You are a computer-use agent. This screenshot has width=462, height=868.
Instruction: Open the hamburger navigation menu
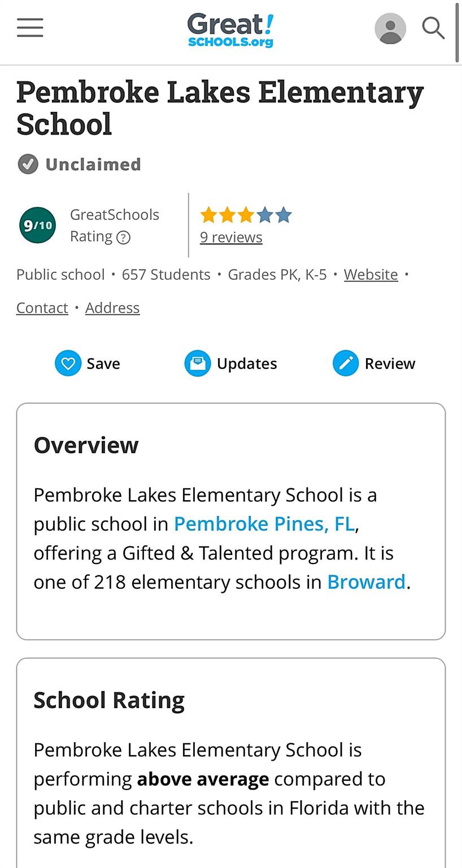point(30,27)
